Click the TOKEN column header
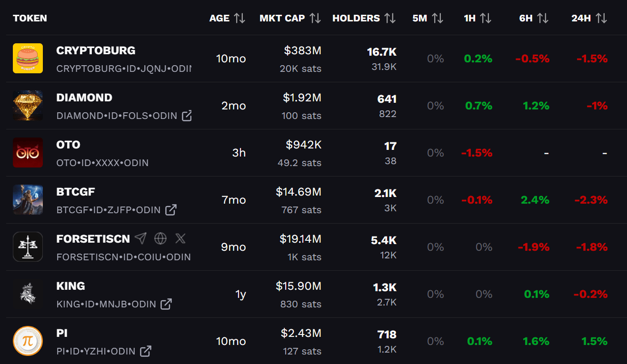Viewport: 627px width, 364px height. pos(30,19)
